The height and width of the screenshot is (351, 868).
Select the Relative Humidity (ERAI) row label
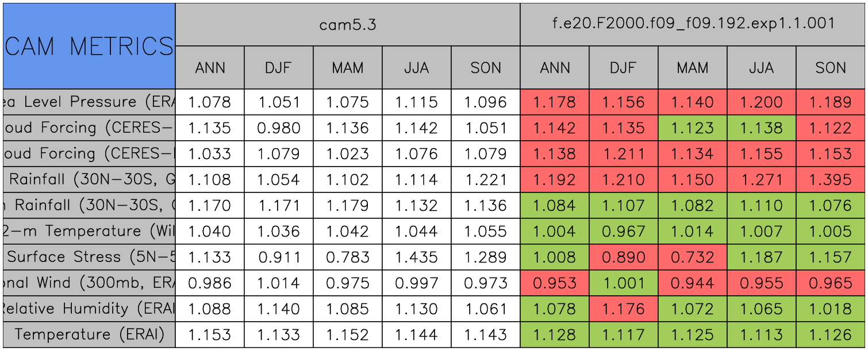click(x=89, y=309)
